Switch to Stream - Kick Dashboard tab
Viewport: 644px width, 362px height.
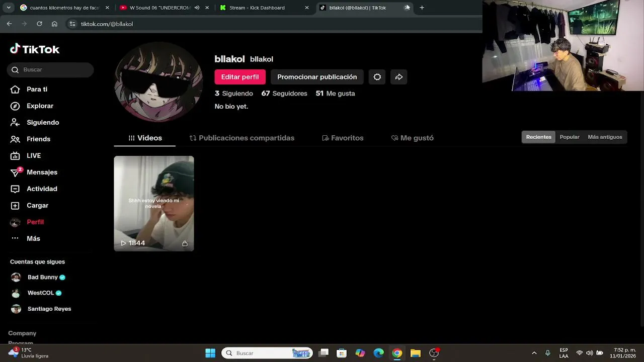tap(264, 8)
